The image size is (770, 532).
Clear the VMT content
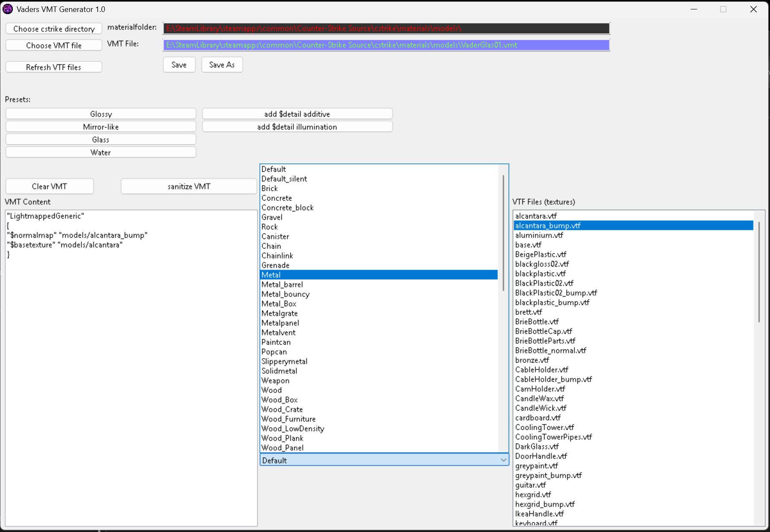50,186
